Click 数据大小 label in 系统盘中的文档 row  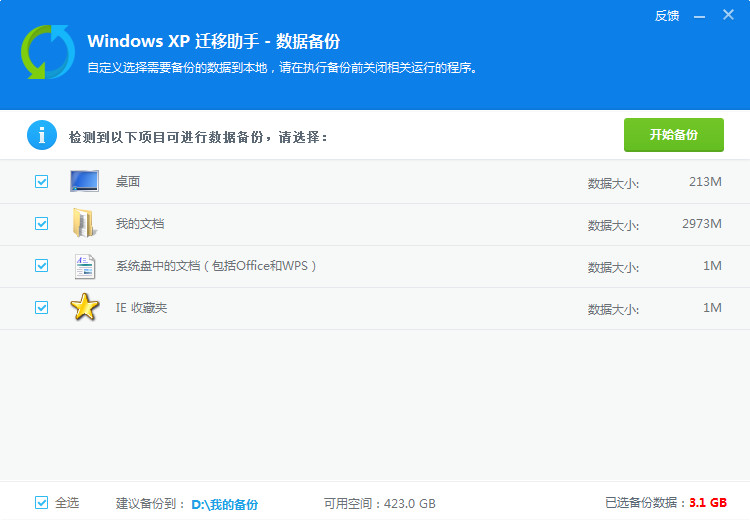(x=613, y=268)
